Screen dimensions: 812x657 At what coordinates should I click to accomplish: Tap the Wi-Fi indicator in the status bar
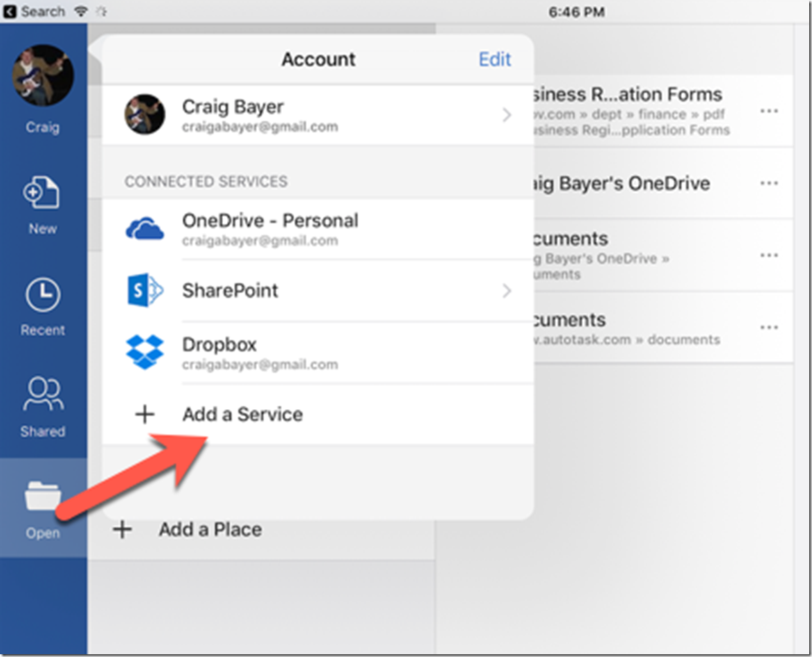point(81,11)
